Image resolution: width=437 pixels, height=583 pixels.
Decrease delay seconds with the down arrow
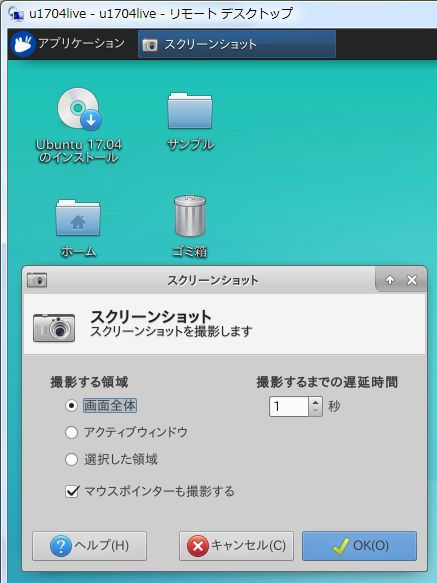tap(315, 411)
